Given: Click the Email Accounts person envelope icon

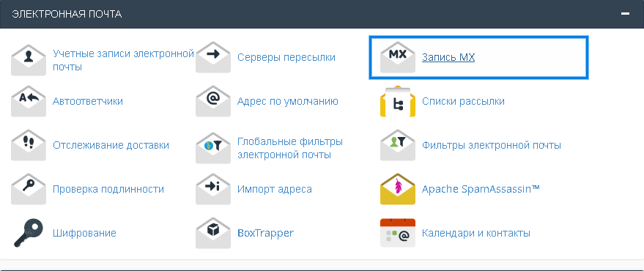Looking at the screenshot, I should [29, 60].
